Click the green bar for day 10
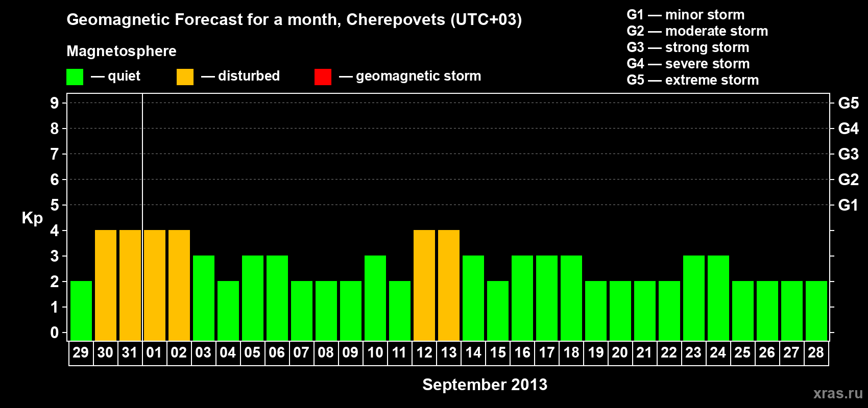Screen dimensions: 868x408 pyautogui.click(x=375, y=298)
